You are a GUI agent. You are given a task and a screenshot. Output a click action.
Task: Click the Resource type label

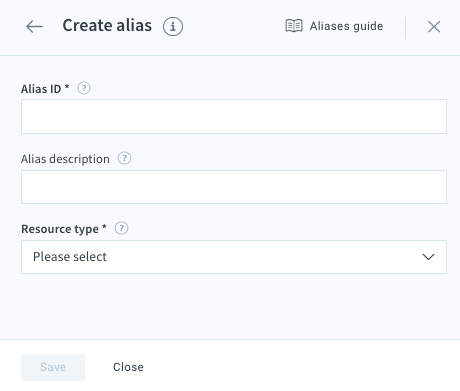click(64, 229)
